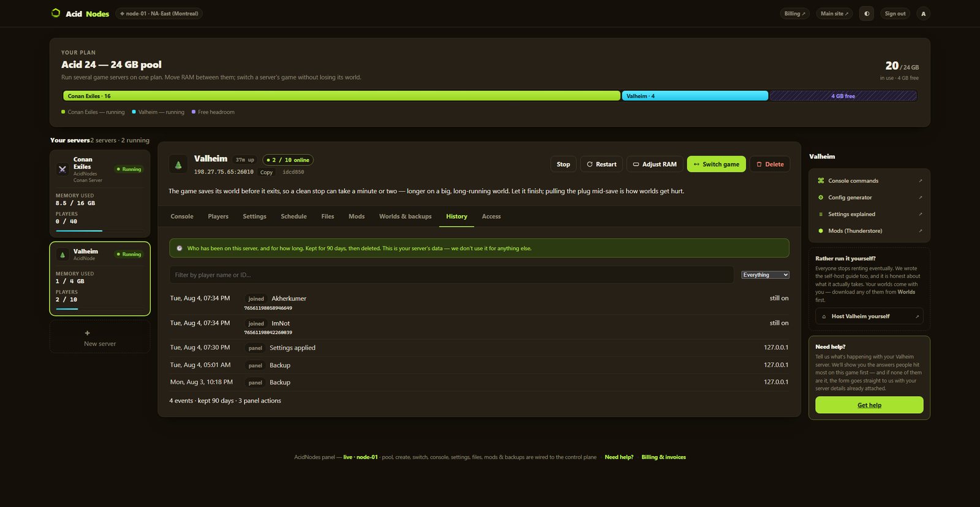Click the Mon, Aug 3, 10:18 PM Backup entry
The width and height of the screenshot is (980, 507).
click(479, 382)
